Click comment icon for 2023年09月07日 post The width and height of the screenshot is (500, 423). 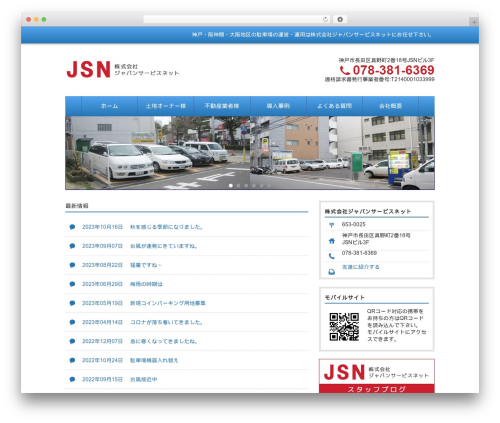click(72, 246)
